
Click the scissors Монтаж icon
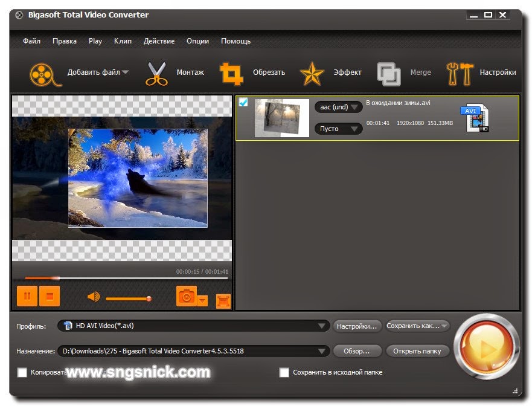(x=157, y=73)
